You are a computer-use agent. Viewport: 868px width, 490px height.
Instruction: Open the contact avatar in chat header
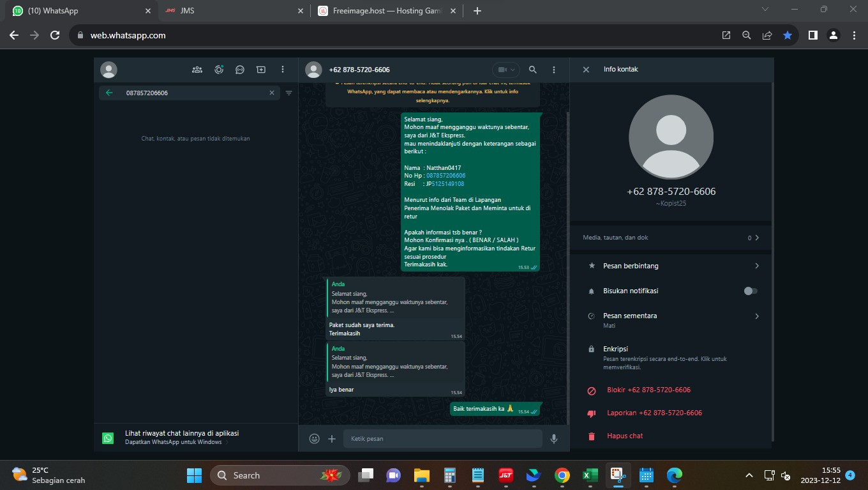tap(313, 70)
